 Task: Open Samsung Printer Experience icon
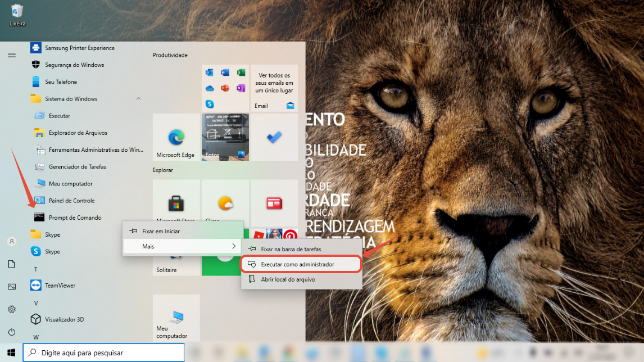[36, 48]
